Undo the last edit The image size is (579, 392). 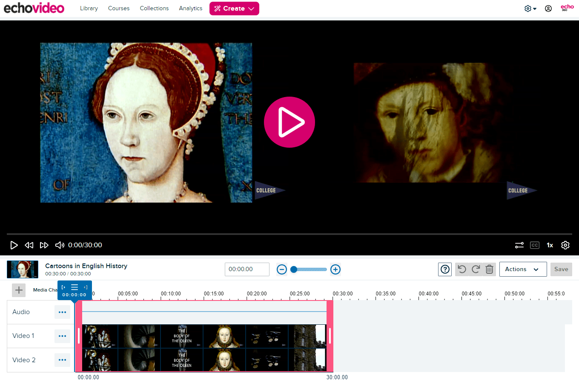[462, 269]
